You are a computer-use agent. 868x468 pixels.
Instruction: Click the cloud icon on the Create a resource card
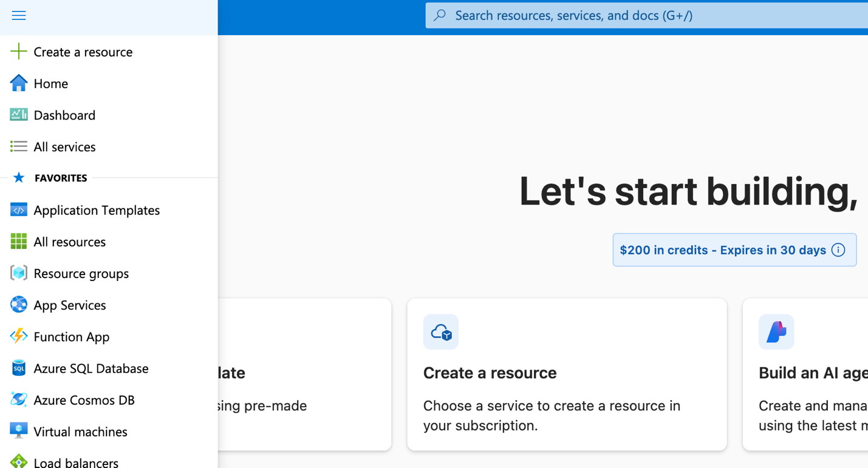pos(441,331)
